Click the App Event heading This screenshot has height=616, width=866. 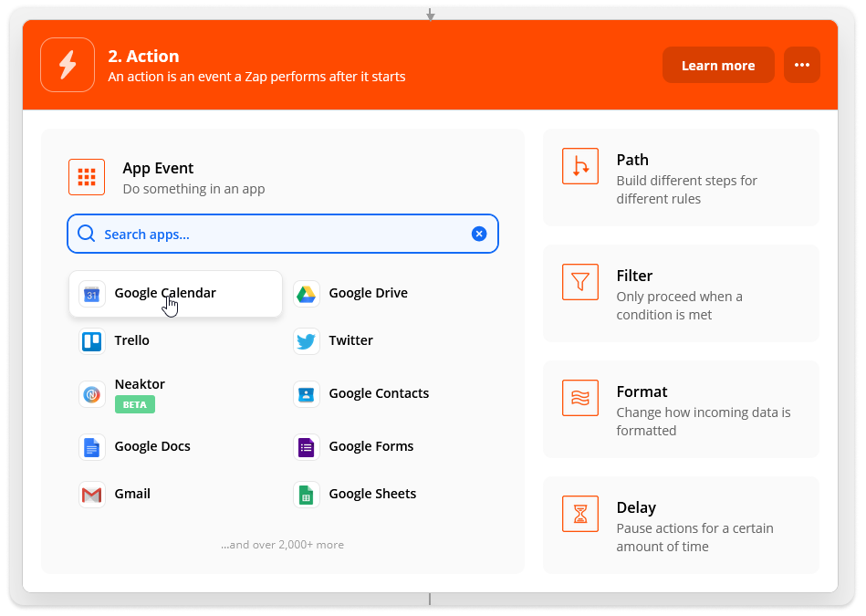click(x=158, y=168)
